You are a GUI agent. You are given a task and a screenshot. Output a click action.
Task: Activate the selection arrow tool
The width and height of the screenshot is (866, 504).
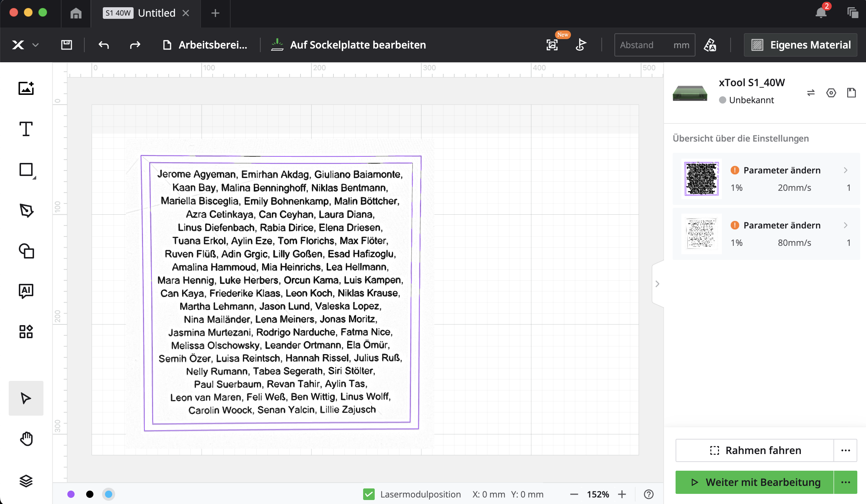pos(26,398)
